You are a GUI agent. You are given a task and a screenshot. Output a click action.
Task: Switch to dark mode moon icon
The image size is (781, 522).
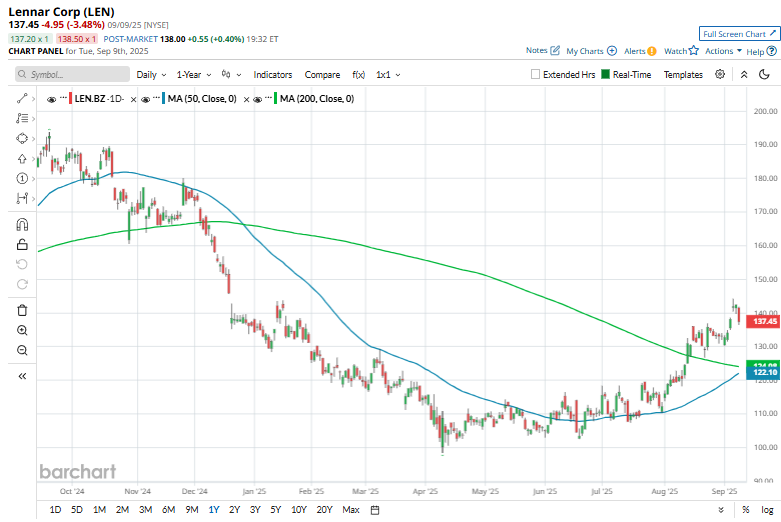coord(764,74)
